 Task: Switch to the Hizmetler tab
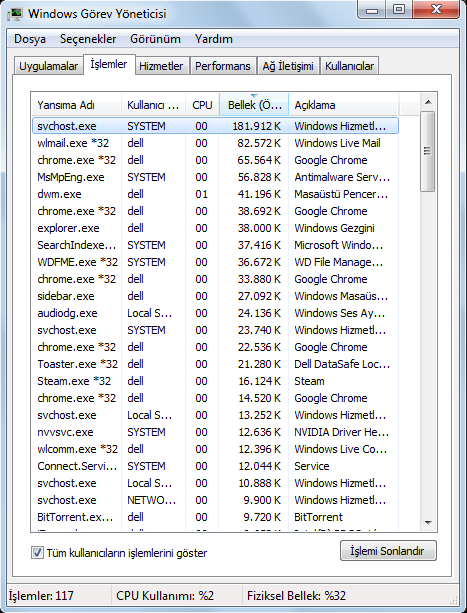161,66
